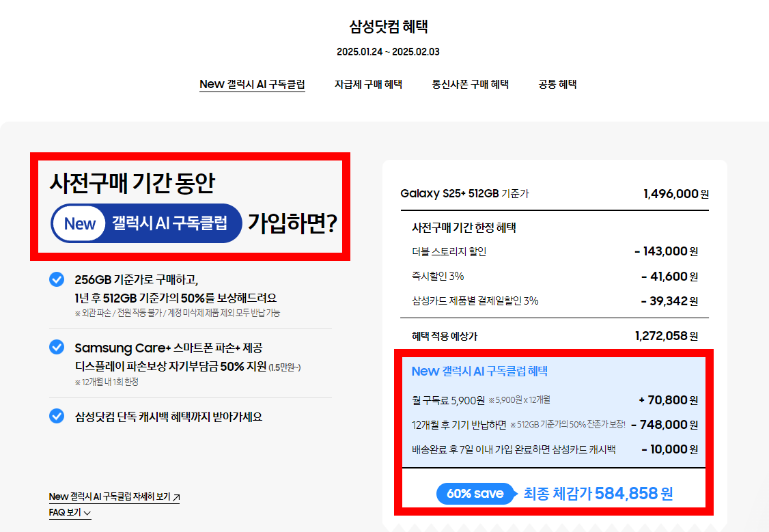Click the 사전구매 기간 동안 headline
The width and height of the screenshot is (769, 532).
pyautogui.click(x=132, y=183)
